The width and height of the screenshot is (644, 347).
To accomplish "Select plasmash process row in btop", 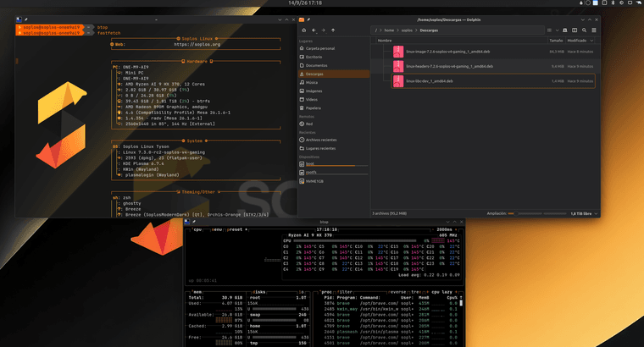I will 390,332.
